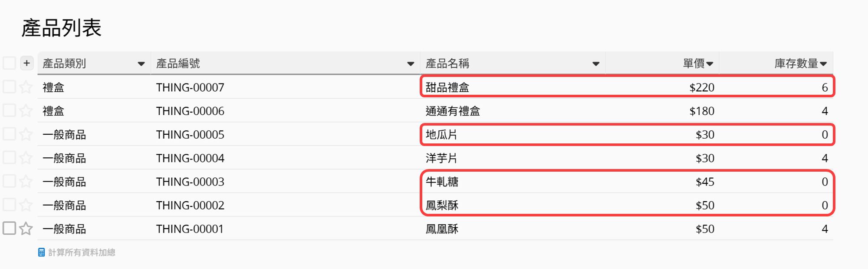Toggle the select-all checkbox in the header
868x269 pixels.
coord(9,63)
